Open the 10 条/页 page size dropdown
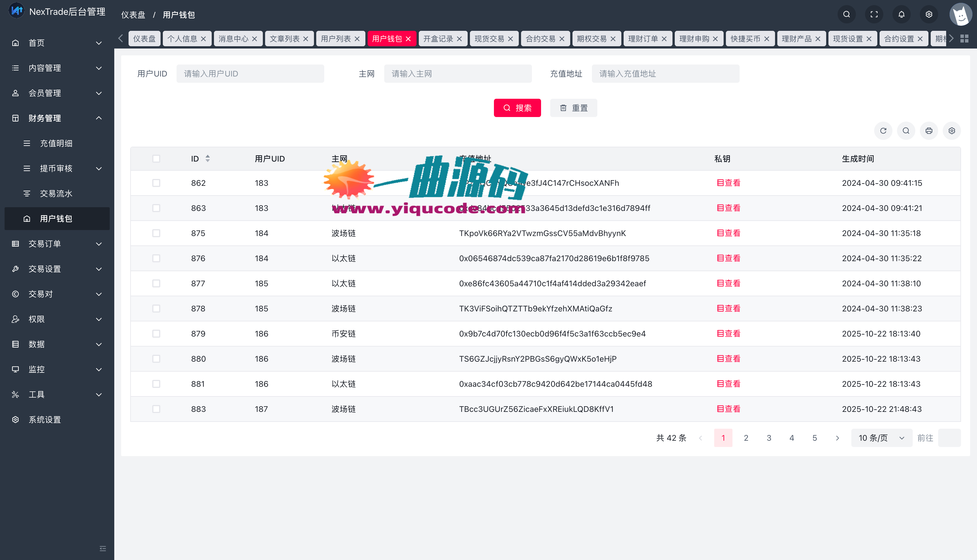 (x=881, y=438)
